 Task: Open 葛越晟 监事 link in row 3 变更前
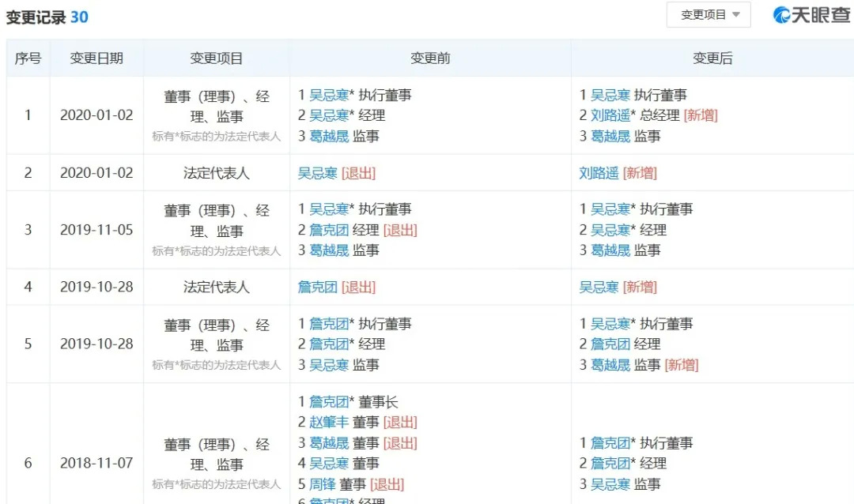[x=329, y=250]
